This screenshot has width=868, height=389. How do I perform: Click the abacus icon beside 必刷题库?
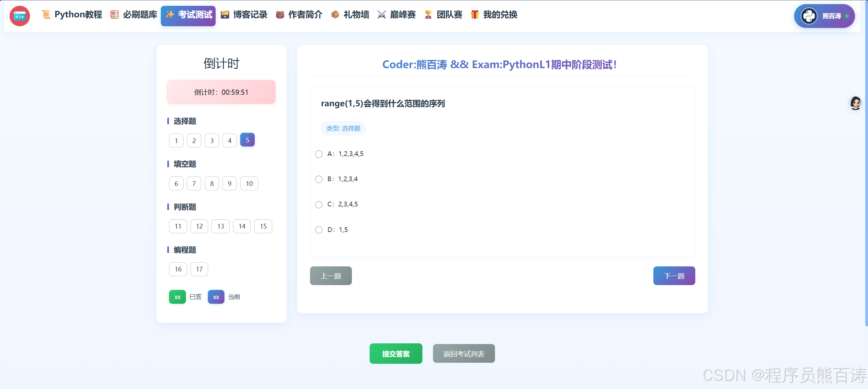(115, 15)
